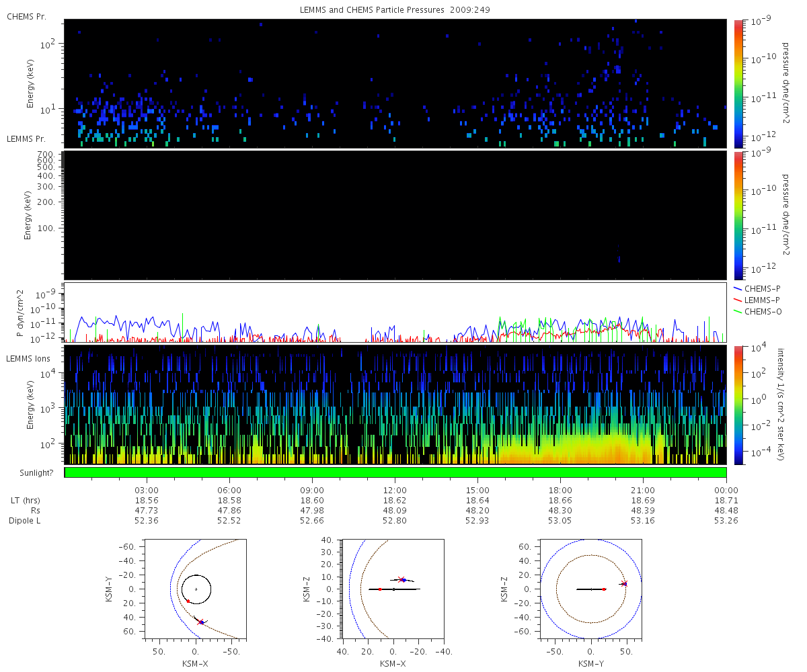Viewport: 807px width, 672px height.
Task: Click the black circle in the KSM-X/KSM-Y plot
Action: pyautogui.click(x=196, y=589)
